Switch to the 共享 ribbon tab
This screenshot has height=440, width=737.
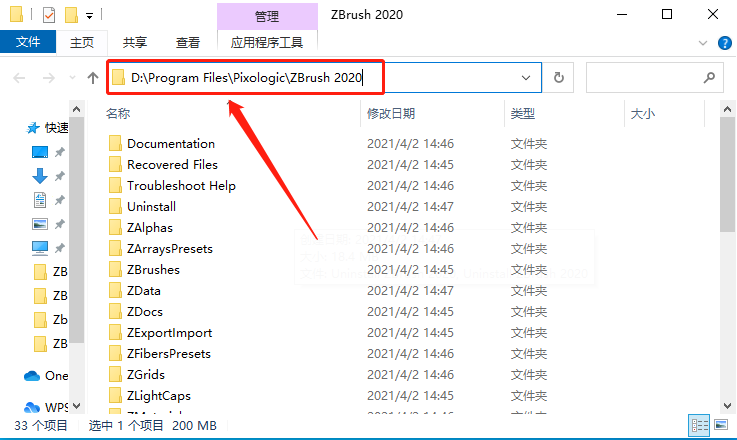tap(135, 42)
